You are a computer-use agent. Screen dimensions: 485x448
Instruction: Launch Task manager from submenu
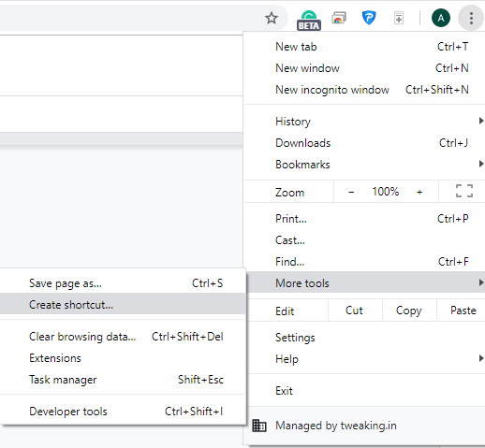click(x=122, y=380)
